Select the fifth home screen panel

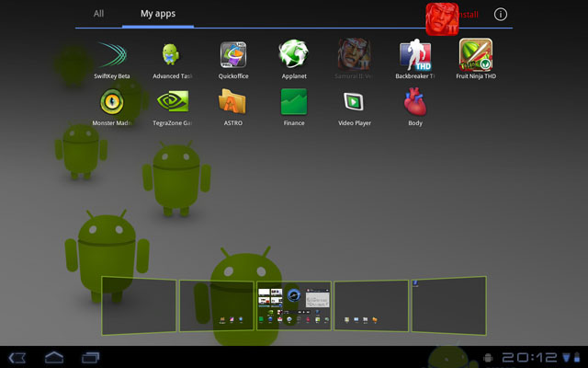pos(449,305)
